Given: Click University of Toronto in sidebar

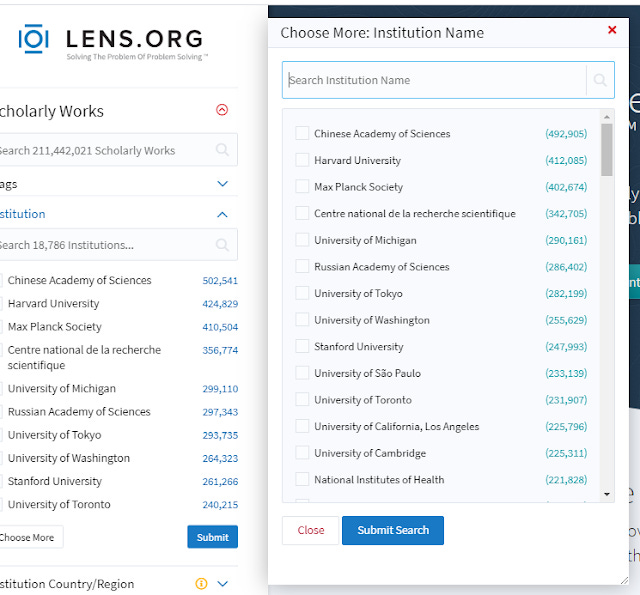Looking at the screenshot, I should [x=59, y=504].
